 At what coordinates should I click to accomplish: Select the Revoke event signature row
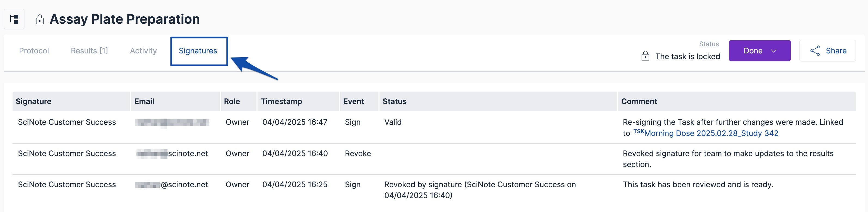click(x=358, y=154)
